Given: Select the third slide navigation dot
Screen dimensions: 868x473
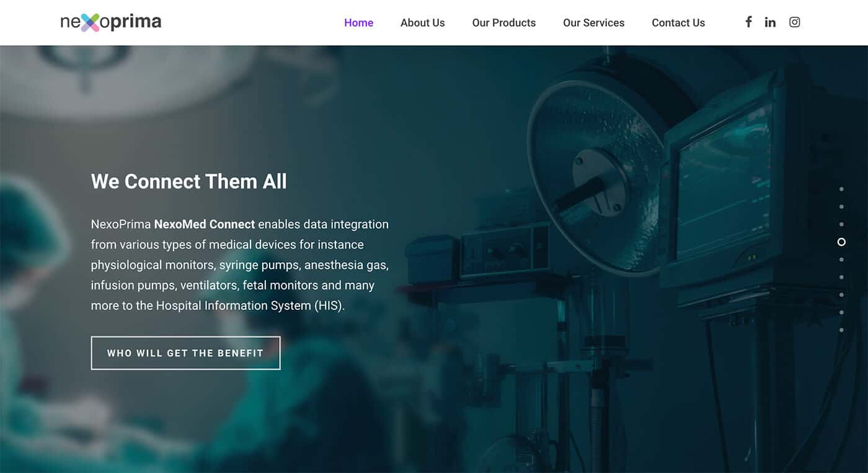Looking at the screenshot, I should click(841, 224).
